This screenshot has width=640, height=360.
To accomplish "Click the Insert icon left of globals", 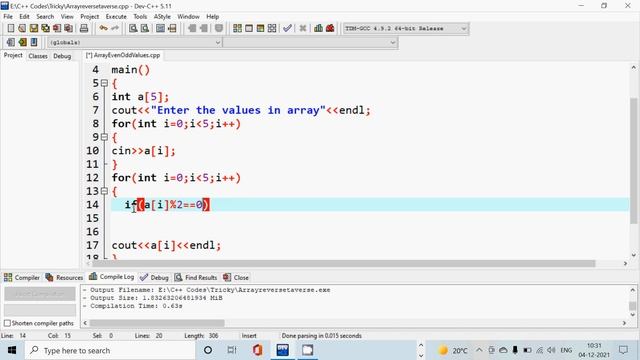I will point(11,42).
